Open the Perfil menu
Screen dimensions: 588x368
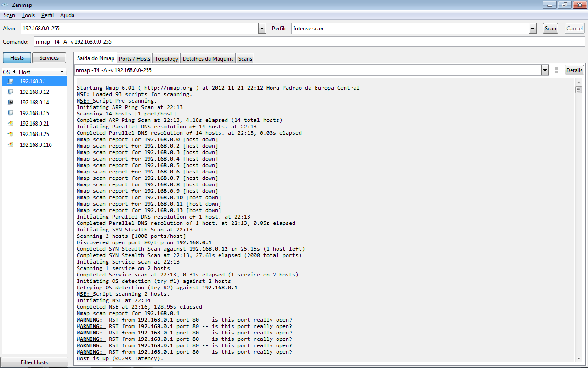click(47, 15)
